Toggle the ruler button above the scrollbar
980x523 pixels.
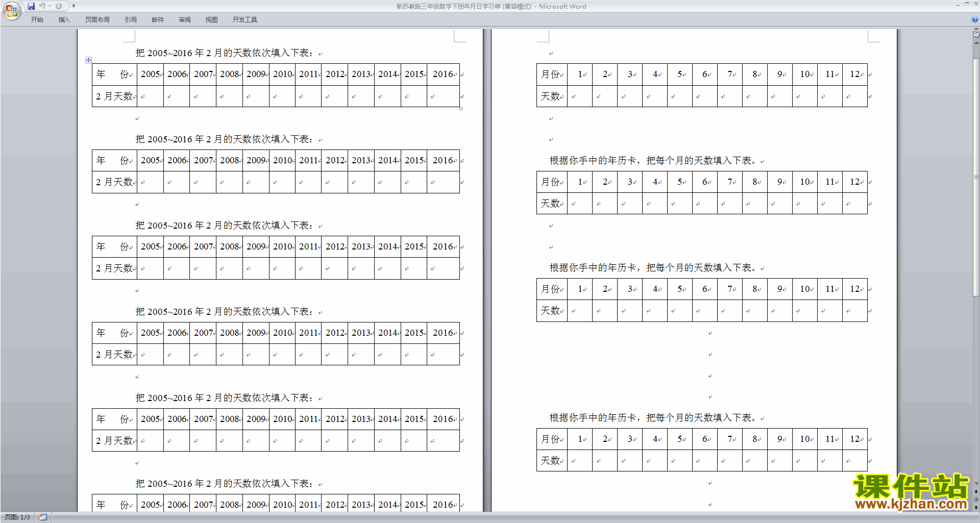point(976,34)
